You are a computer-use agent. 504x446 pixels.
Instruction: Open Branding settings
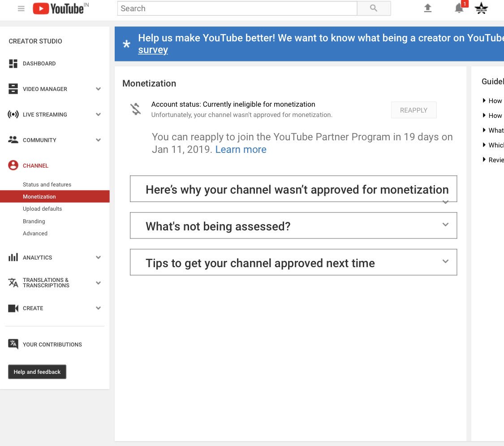[34, 221]
